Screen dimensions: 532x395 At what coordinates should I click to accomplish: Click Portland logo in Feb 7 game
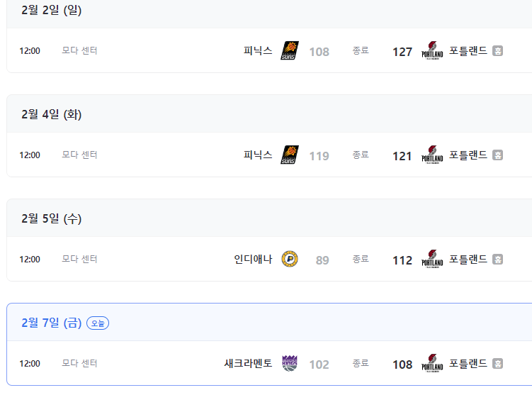(x=432, y=363)
